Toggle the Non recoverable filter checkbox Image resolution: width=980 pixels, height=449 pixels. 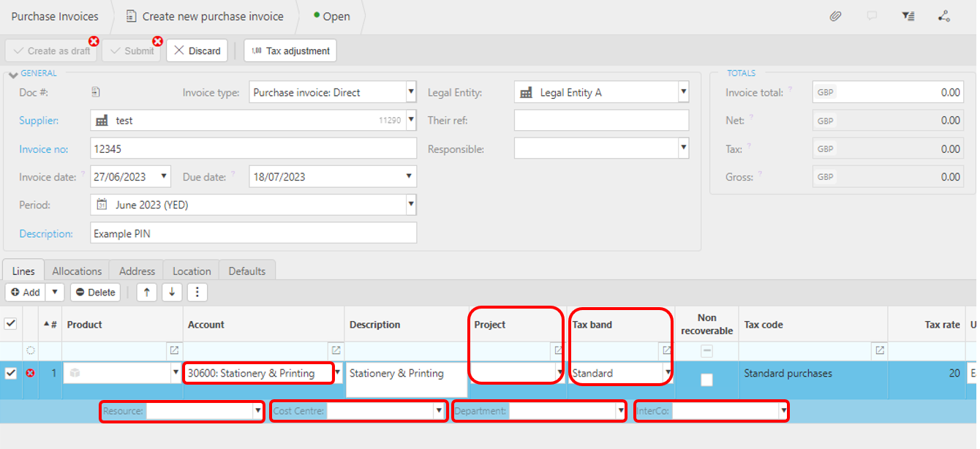tap(706, 351)
